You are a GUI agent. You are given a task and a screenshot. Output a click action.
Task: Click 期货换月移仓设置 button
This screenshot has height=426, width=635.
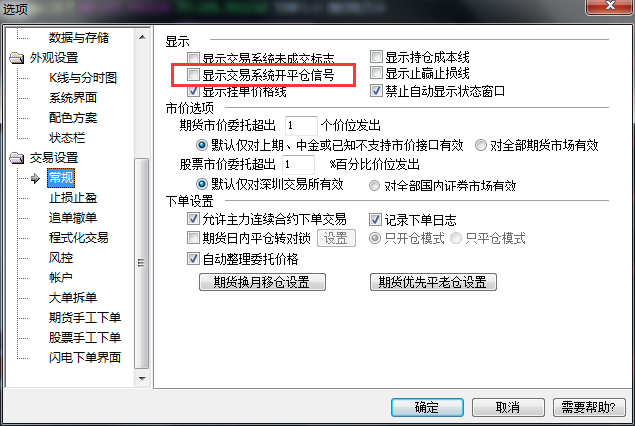pos(262,282)
